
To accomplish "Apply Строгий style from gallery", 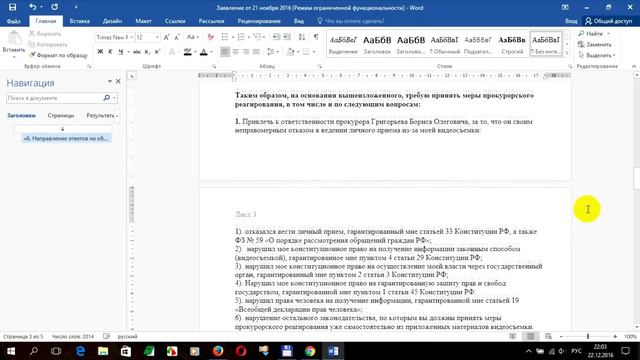I will (x=512, y=44).
